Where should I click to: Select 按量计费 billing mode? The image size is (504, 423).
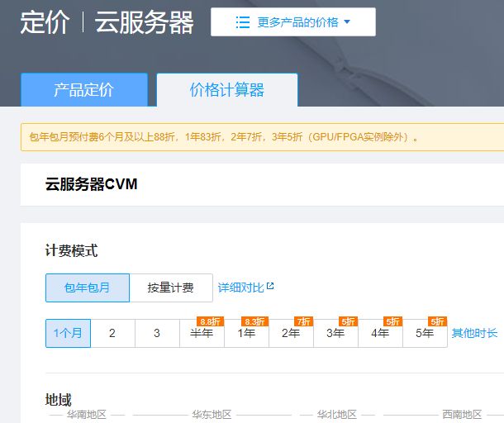(171, 288)
